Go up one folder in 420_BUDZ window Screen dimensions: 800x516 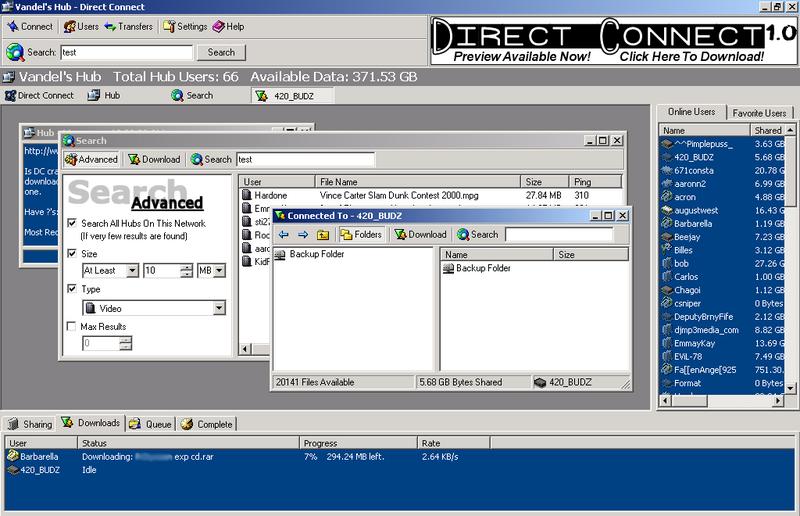click(322, 235)
